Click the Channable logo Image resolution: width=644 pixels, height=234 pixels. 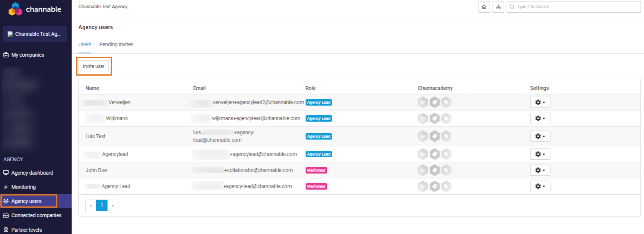35,9
